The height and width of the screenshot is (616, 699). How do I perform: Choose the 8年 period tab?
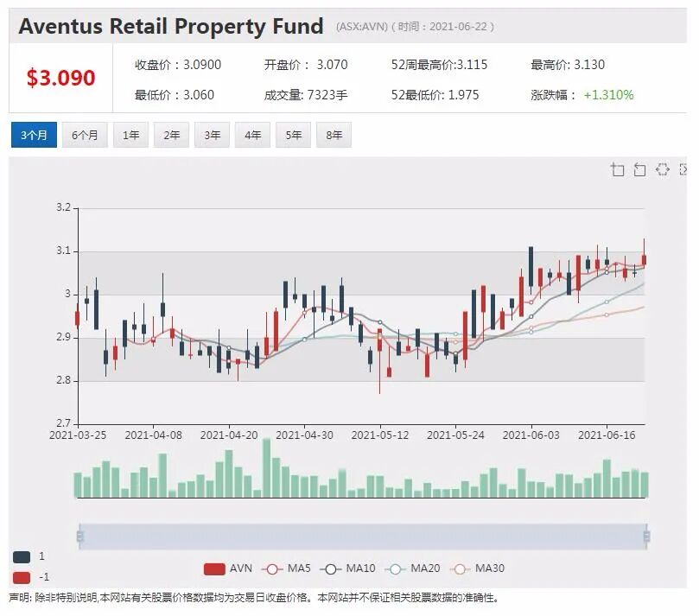(x=334, y=135)
